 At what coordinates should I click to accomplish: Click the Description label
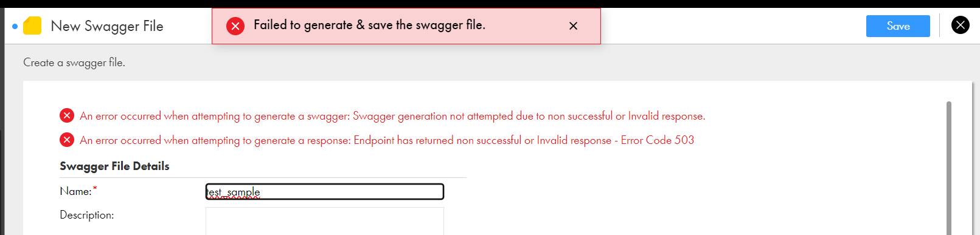[x=87, y=215]
